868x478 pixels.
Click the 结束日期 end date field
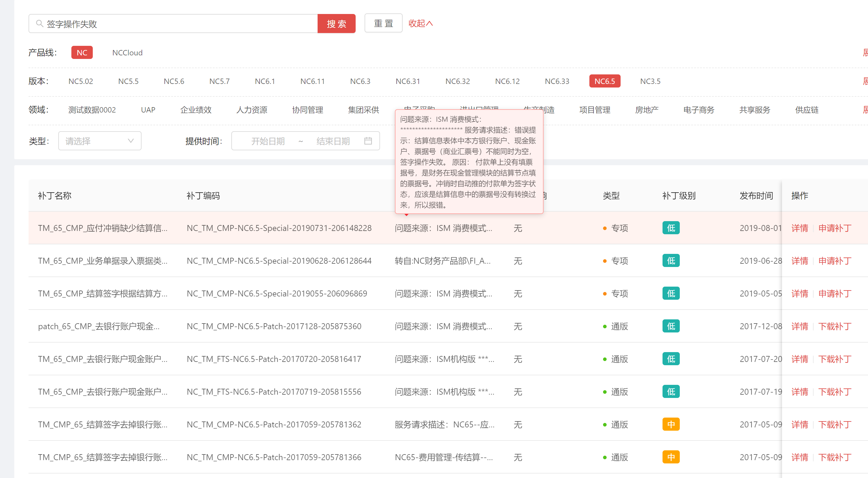pyautogui.click(x=333, y=141)
